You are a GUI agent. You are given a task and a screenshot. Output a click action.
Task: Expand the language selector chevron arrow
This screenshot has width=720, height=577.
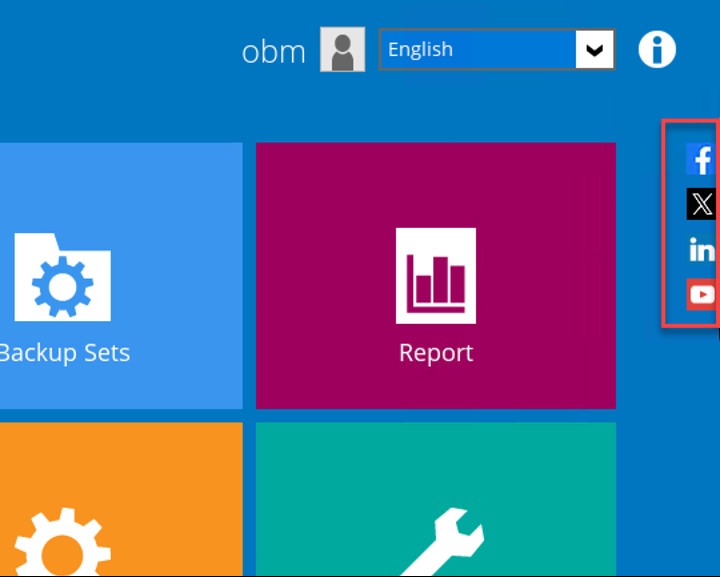594,50
